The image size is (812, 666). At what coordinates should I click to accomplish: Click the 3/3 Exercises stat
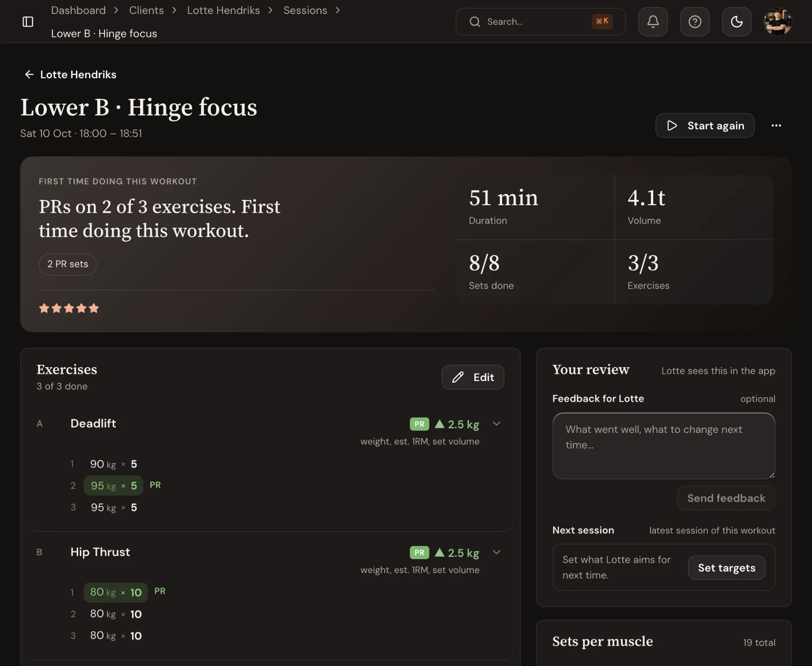694,272
